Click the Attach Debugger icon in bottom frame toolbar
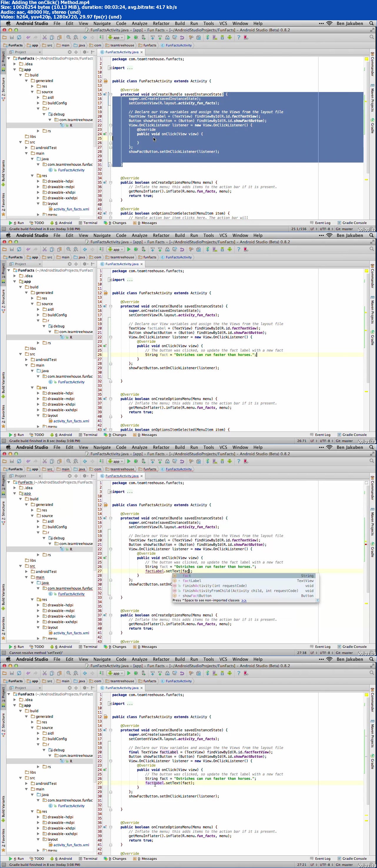The image size is (377, 868). tap(144, 673)
